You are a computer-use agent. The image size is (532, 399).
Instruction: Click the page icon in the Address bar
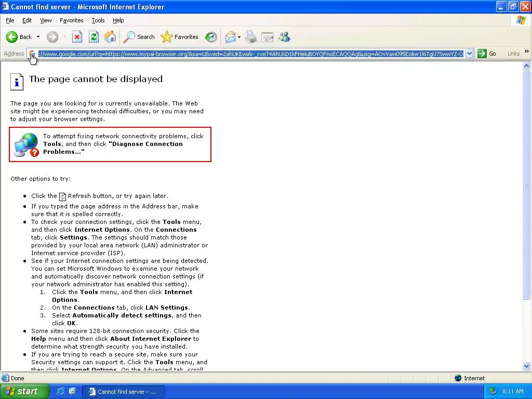pos(32,54)
